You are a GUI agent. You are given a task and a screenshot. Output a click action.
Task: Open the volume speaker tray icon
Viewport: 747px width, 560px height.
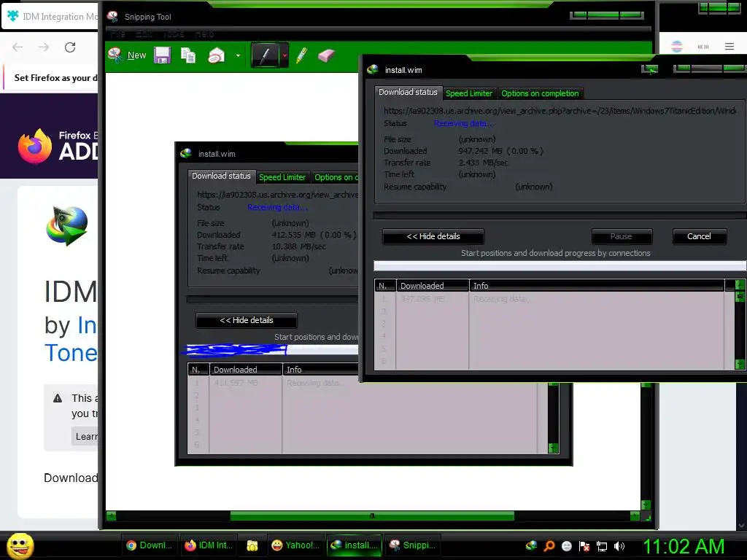(619, 546)
